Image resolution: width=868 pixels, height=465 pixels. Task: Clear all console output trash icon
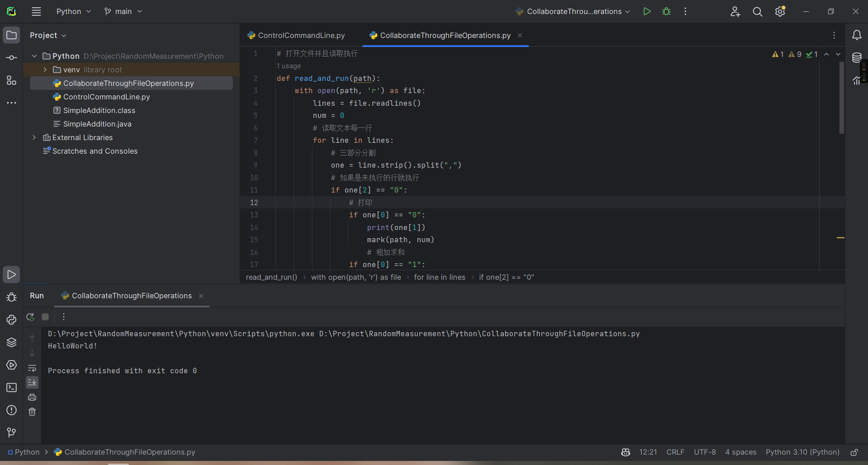[x=32, y=412]
